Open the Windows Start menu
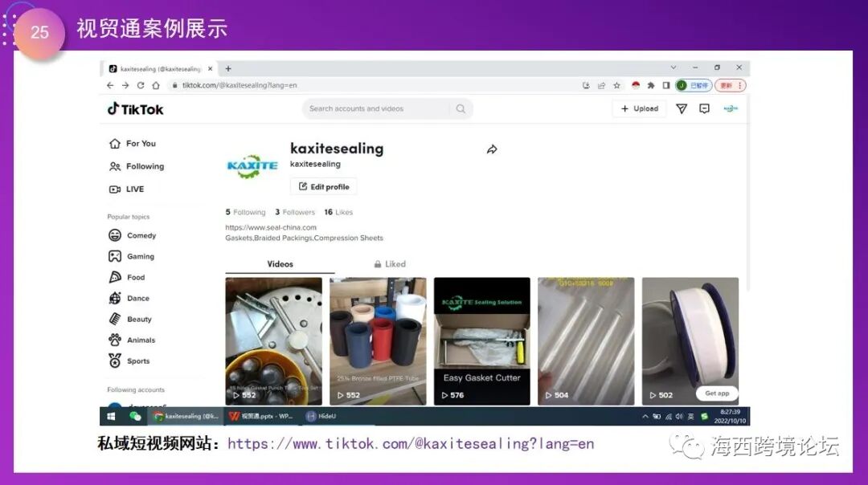 111,417
